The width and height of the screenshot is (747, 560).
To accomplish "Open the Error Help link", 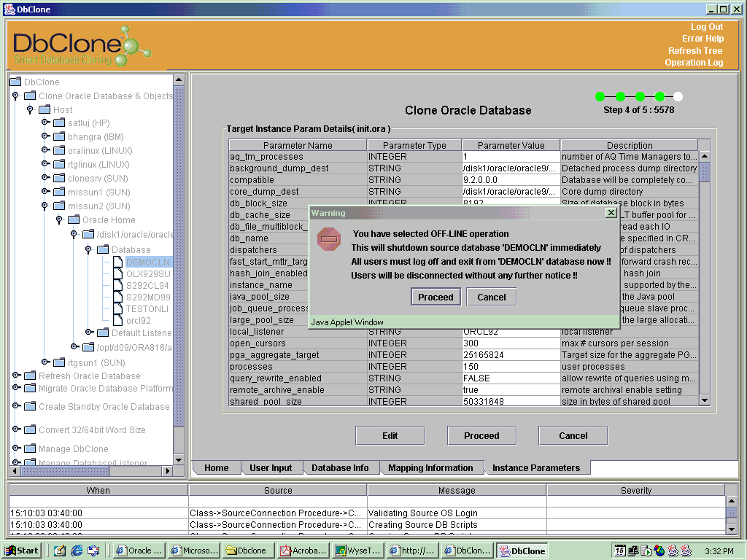I will pyautogui.click(x=703, y=39).
